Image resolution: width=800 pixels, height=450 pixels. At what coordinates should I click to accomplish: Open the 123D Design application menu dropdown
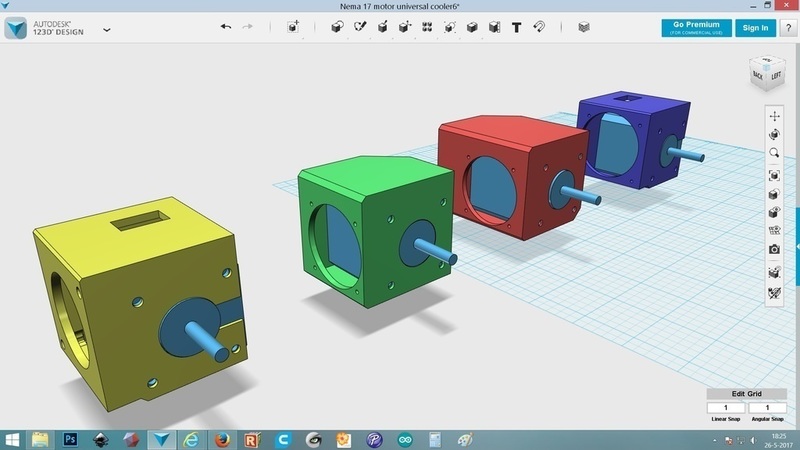pyautogui.click(x=107, y=30)
